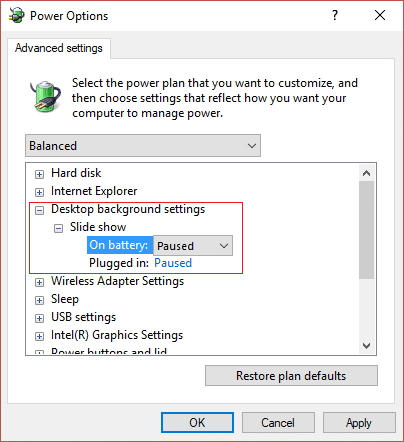Click the Power Options title bar icon

pos(17,15)
